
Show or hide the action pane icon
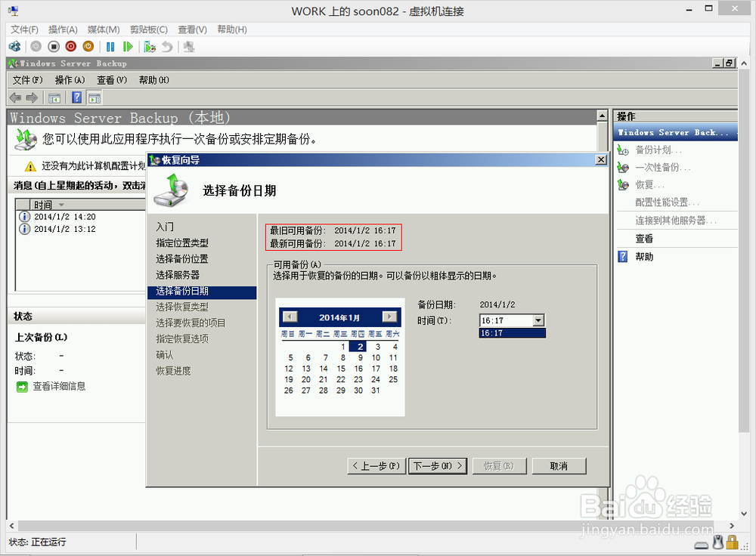(x=94, y=97)
